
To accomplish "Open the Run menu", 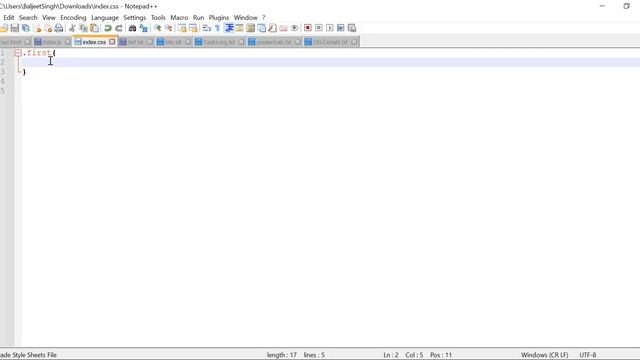I will tap(198, 18).
